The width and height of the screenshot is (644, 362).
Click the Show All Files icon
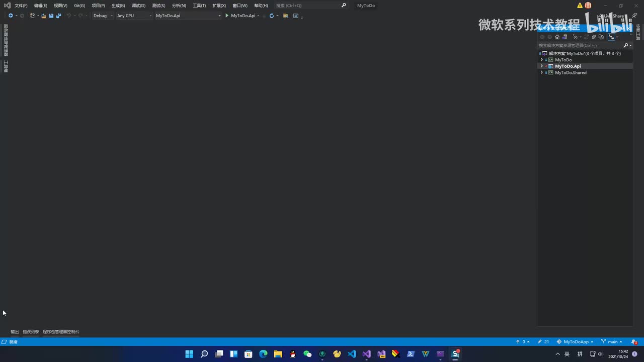click(601, 37)
